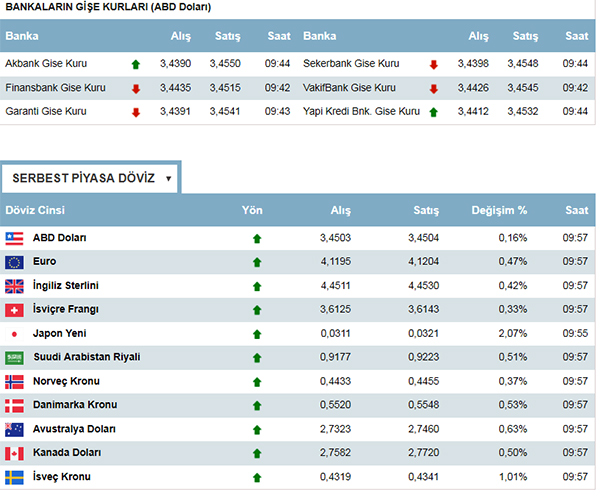Click the VakifBank Gise Kuru row label

tap(349, 88)
